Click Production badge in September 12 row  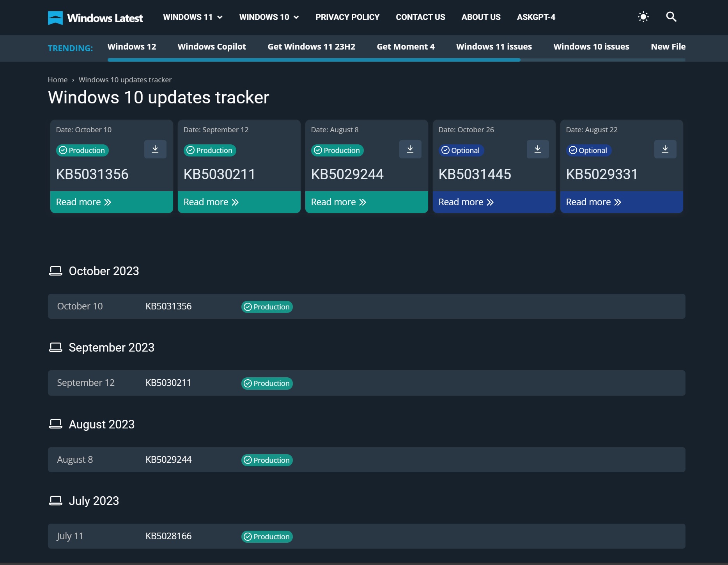pyautogui.click(x=267, y=383)
